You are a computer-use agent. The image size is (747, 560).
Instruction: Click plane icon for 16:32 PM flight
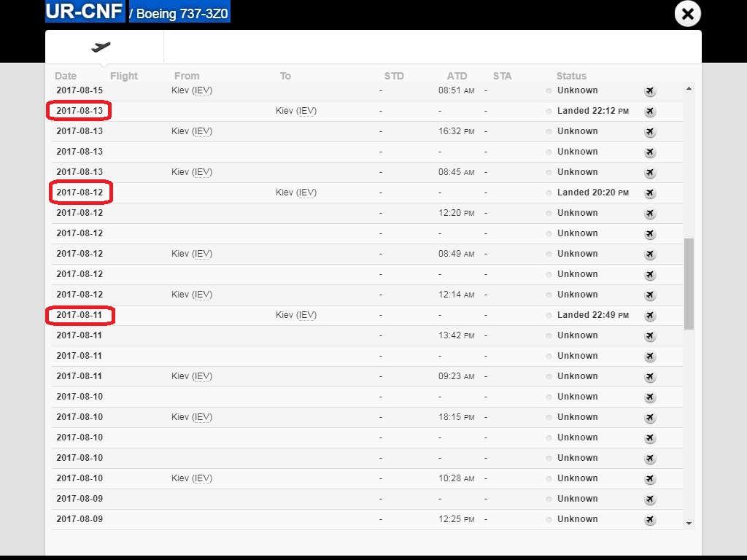click(x=650, y=132)
